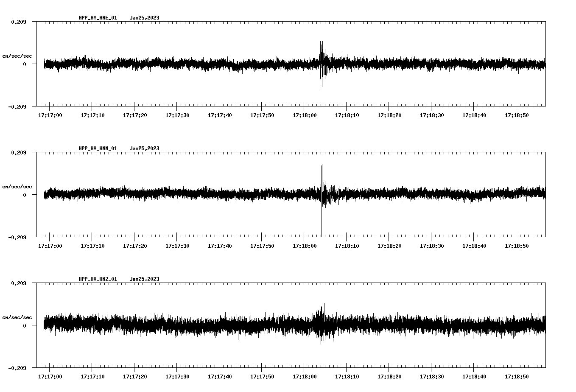The height and width of the screenshot is (392, 576).
Task: Click the HPP_HV_HNZ_01 channel title
Action: tap(98, 279)
